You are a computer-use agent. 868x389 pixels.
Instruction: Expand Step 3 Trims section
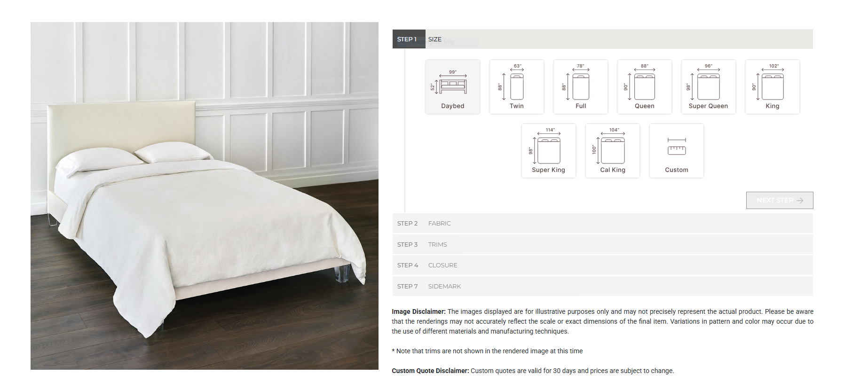coord(602,244)
